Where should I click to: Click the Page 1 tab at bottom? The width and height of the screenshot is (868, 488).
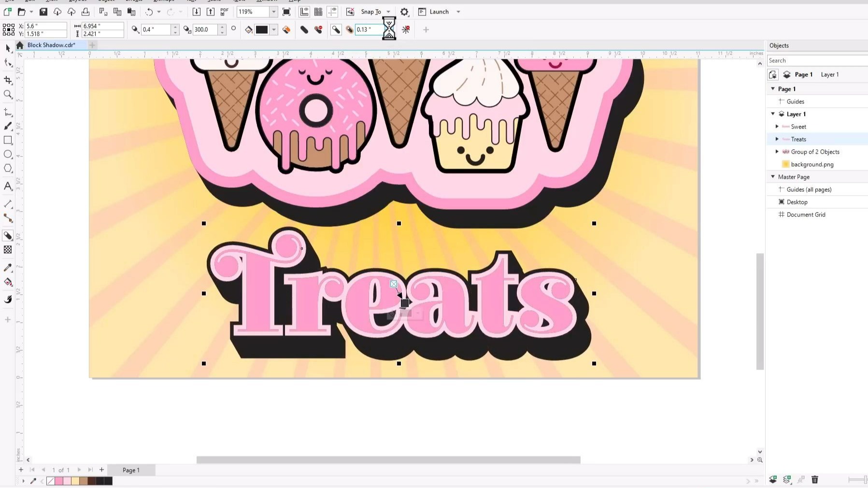pos(131,470)
